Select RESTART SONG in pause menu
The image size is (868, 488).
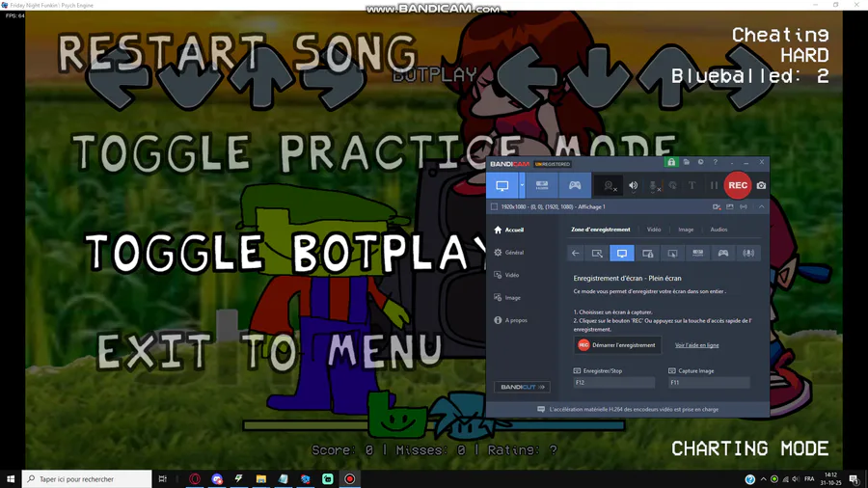point(237,53)
